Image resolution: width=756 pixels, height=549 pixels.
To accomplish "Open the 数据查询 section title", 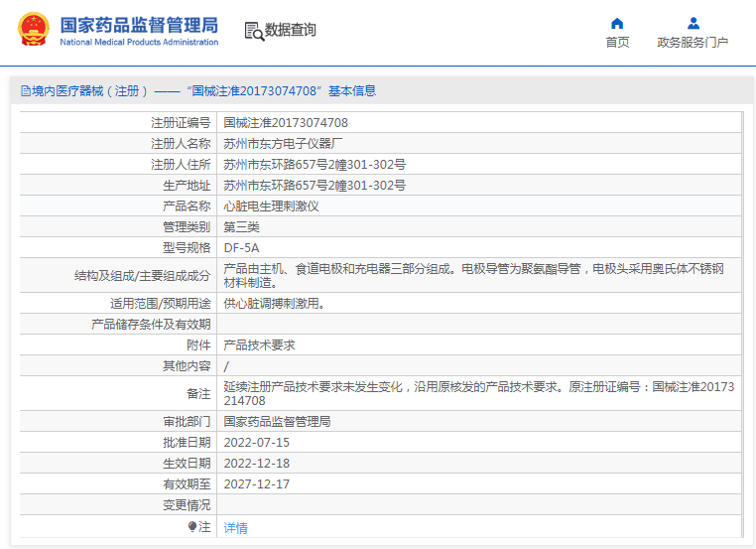I will 291,31.
